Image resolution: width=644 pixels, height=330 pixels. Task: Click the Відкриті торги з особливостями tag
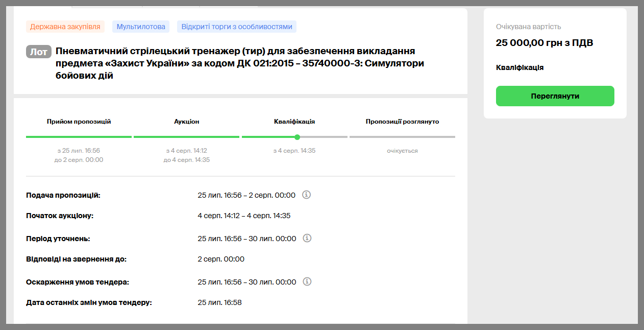coord(237,27)
